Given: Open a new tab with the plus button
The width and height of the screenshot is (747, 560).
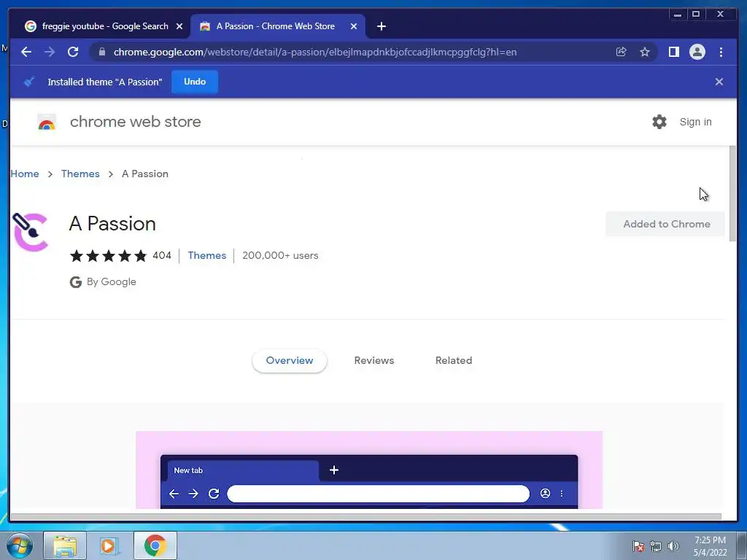Looking at the screenshot, I should click(x=381, y=26).
